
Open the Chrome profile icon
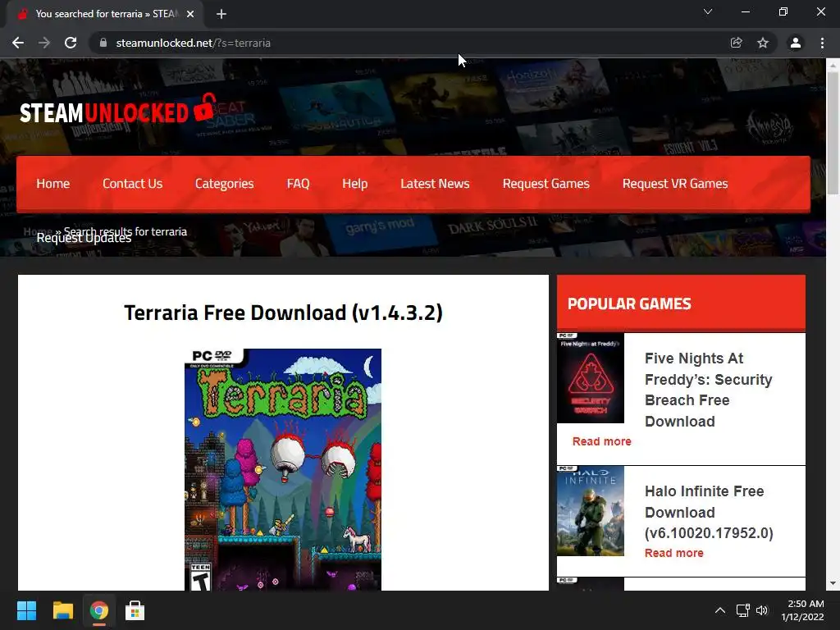(796, 43)
